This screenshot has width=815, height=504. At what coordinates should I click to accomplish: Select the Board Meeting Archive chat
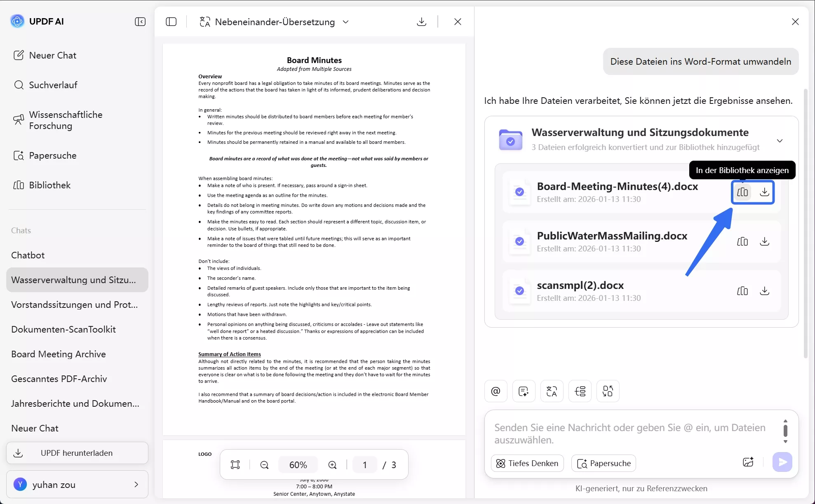(x=59, y=354)
